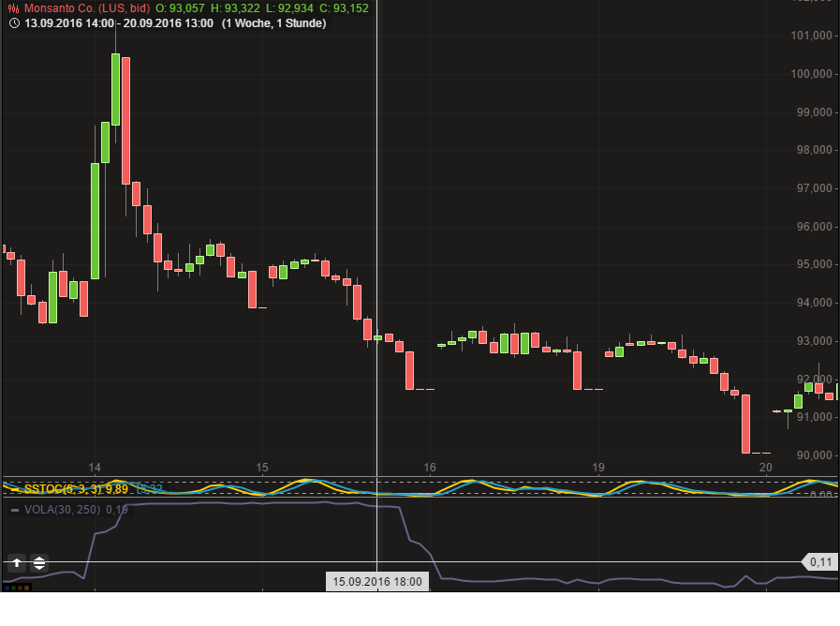
Task: Click the 93,000 price axis label
Action: 815,341
